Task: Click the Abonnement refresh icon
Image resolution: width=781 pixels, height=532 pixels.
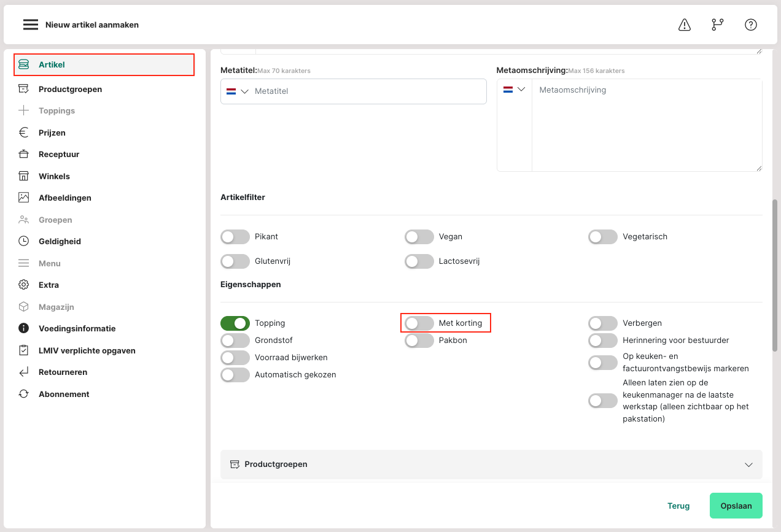Action: pos(24,394)
